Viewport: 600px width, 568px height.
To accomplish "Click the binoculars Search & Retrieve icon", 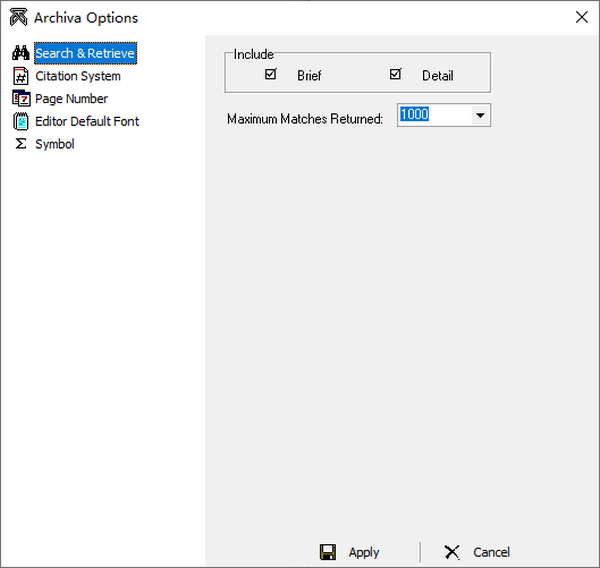I will [x=20, y=53].
